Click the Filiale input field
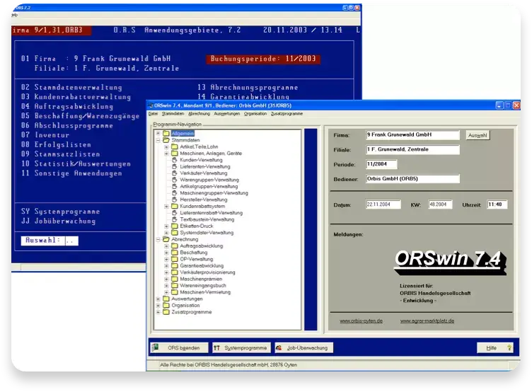Screen dimensions: 532x392 [x=412, y=149]
